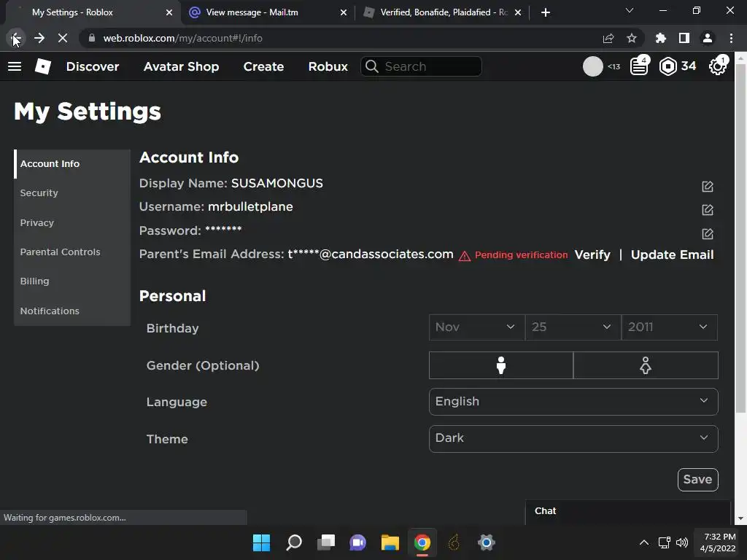Save the personal settings
This screenshot has width=747, height=560.
697,480
